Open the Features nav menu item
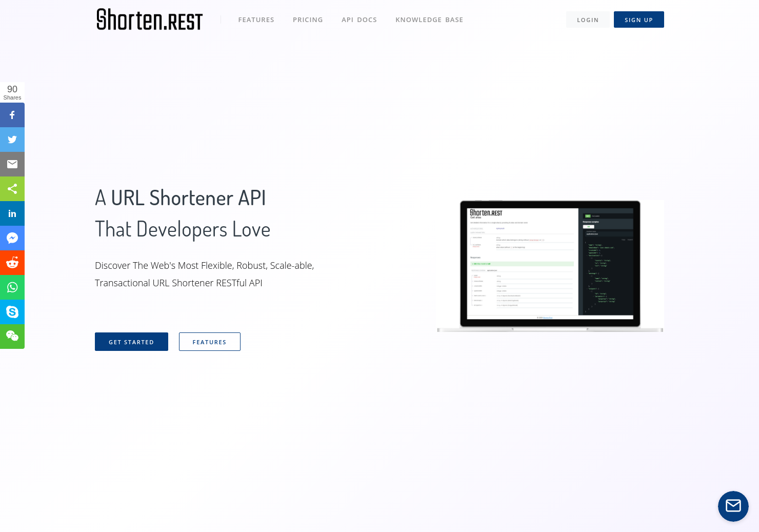Viewport: 759px width, 532px height. (x=256, y=20)
